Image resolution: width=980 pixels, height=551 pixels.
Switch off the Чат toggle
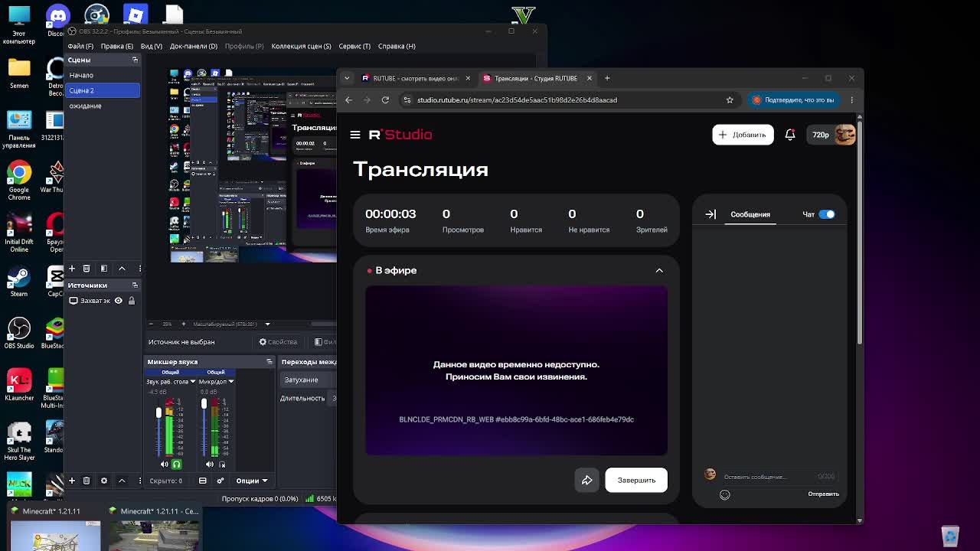click(827, 214)
